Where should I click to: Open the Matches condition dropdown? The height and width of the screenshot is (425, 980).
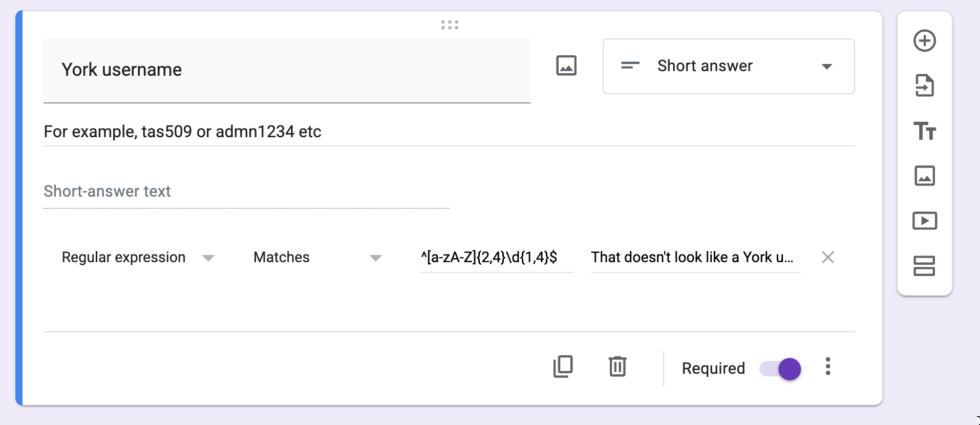(x=317, y=258)
